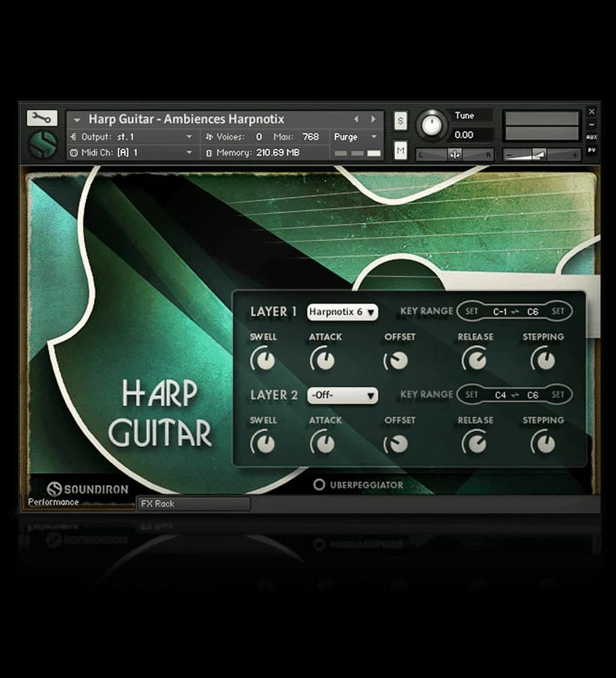Click SET for Layer 2 high key range
Screen dimensions: 616x678
[x=559, y=394]
